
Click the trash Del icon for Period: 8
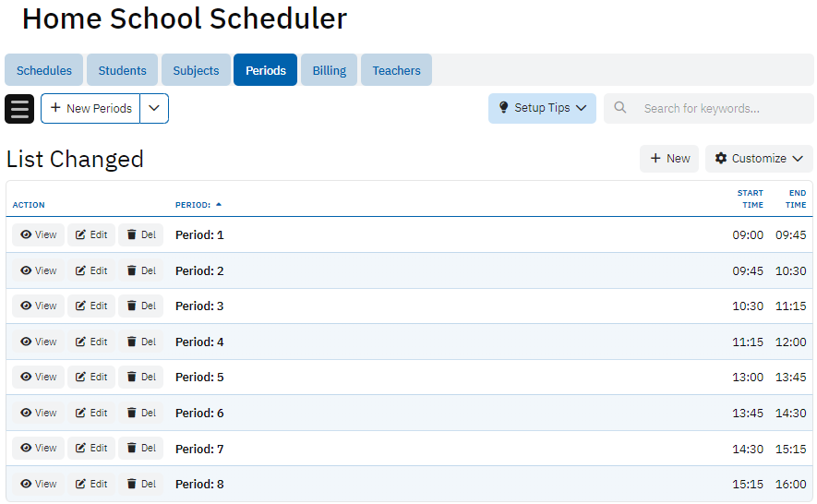point(131,485)
